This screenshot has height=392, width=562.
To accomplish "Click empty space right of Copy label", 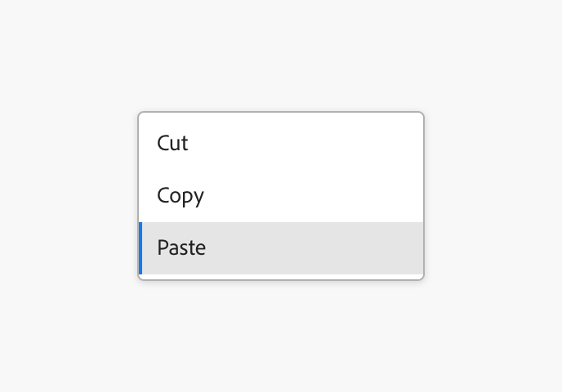I will tap(327, 196).
